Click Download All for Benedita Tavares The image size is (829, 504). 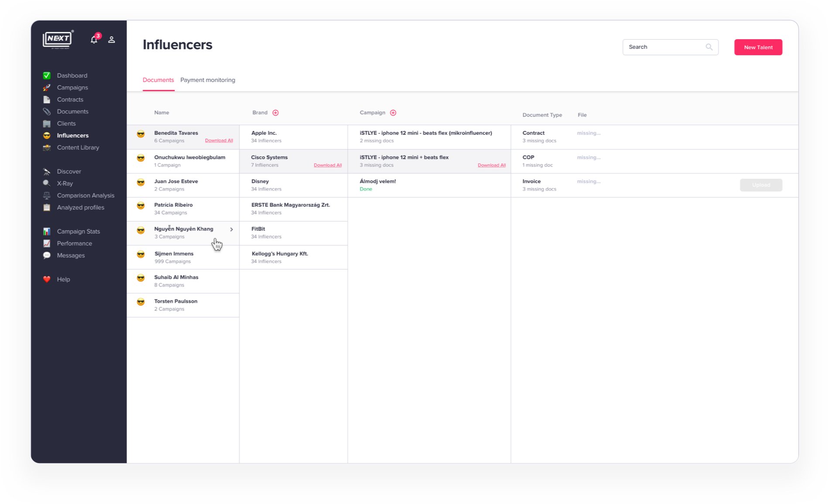(x=219, y=141)
